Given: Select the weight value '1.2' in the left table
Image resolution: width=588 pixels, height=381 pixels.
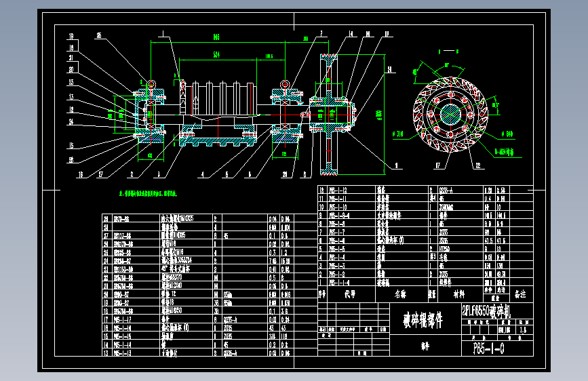Looking at the screenshot, I should pos(284,253).
